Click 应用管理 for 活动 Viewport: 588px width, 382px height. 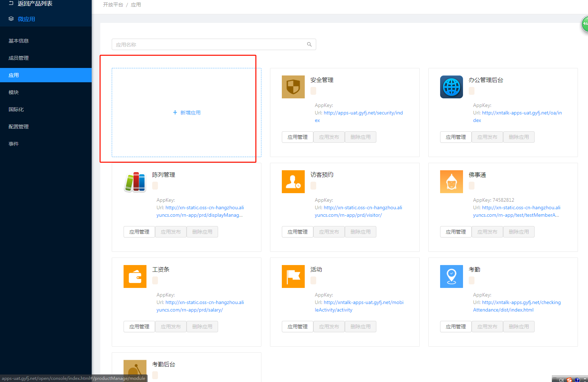pos(298,327)
